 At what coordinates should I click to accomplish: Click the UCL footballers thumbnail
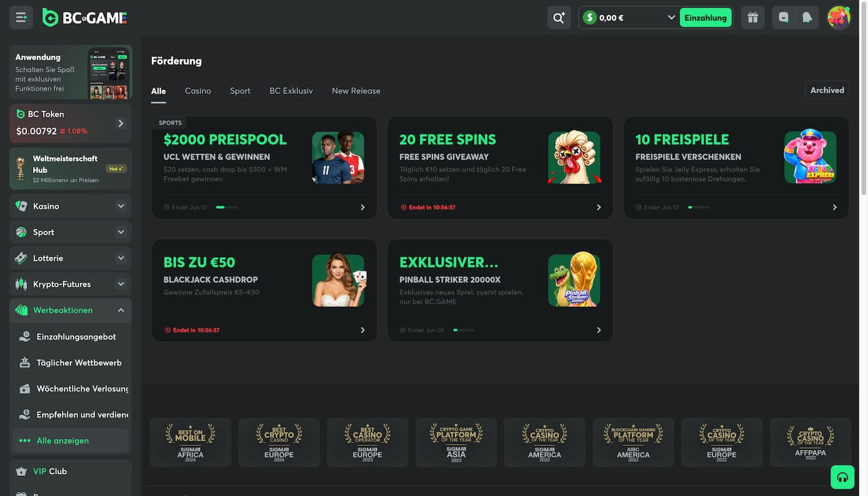(x=338, y=158)
